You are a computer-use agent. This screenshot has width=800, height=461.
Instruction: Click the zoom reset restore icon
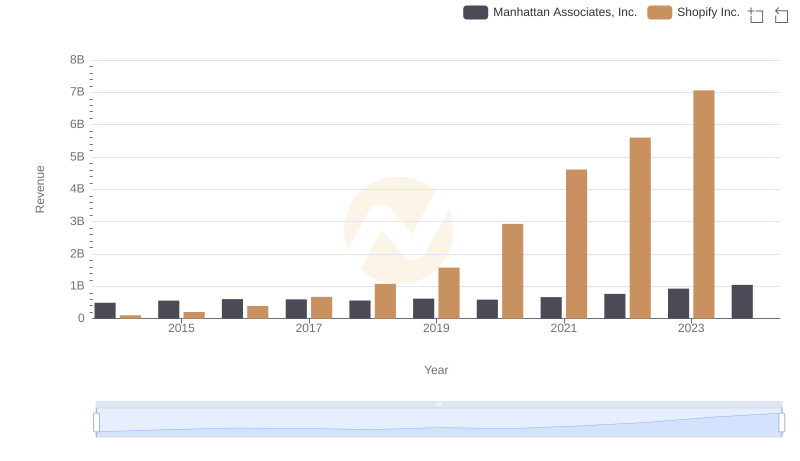click(x=781, y=15)
